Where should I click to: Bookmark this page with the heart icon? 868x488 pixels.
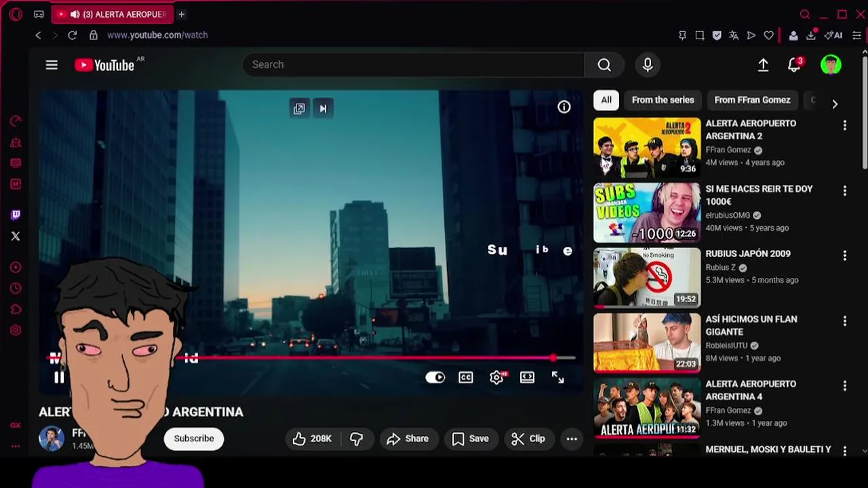pyautogui.click(x=768, y=35)
